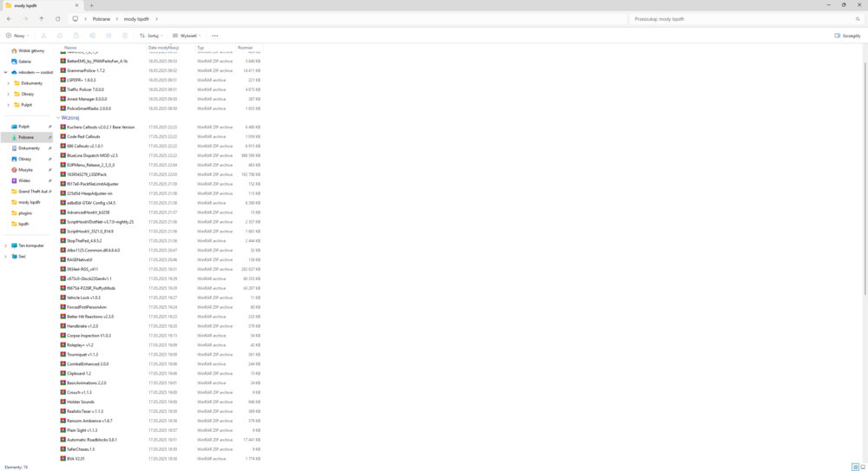Open Pobrane in the sidebar quick access
Screen dimensions: 868x471
(x=27, y=137)
